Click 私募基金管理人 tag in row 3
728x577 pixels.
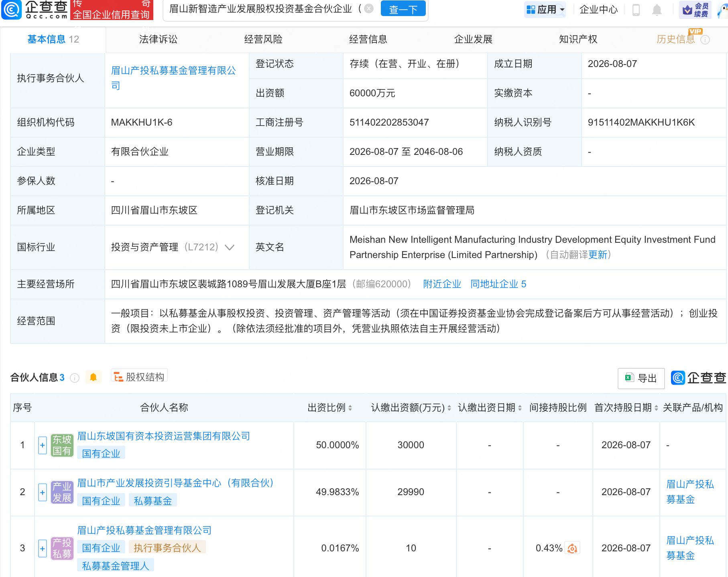[x=116, y=566]
